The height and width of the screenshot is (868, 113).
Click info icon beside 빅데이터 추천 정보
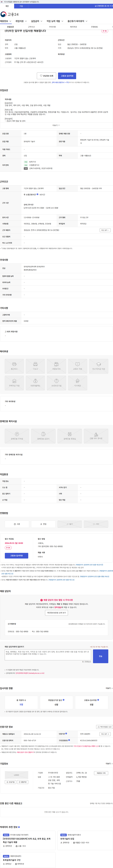[19, 827]
